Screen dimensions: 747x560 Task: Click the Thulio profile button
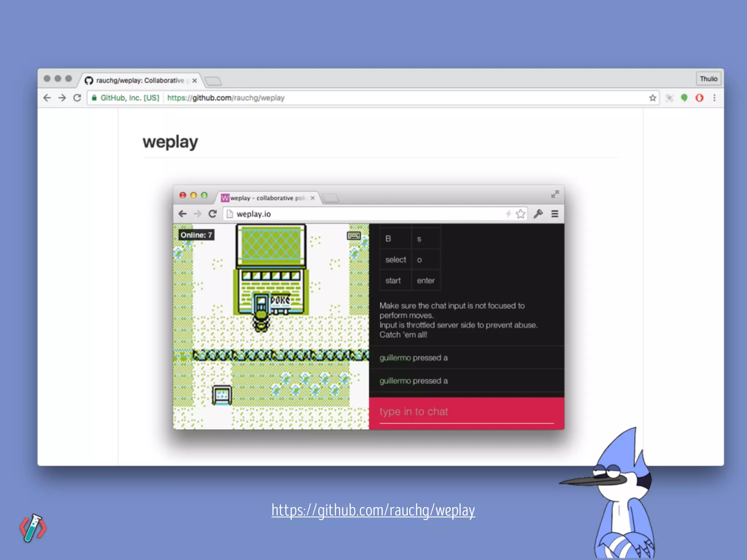(x=708, y=79)
